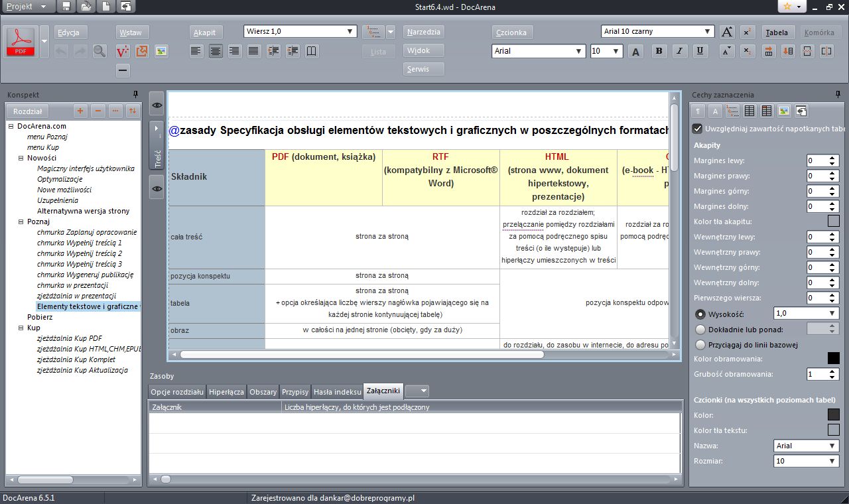Click the new document icon in title bar
The width and height of the screenshot is (849, 504).
(106, 7)
